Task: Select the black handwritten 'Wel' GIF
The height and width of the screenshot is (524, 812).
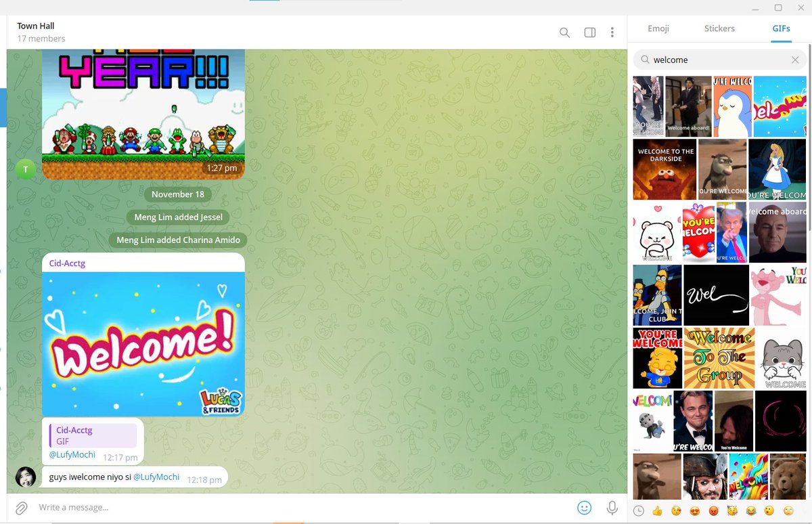Action: (x=716, y=295)
